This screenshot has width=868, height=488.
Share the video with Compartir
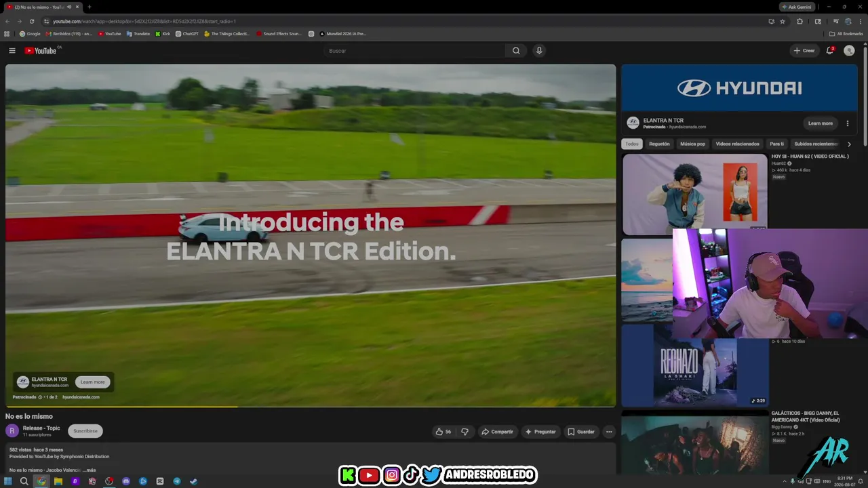click(497, 432)
